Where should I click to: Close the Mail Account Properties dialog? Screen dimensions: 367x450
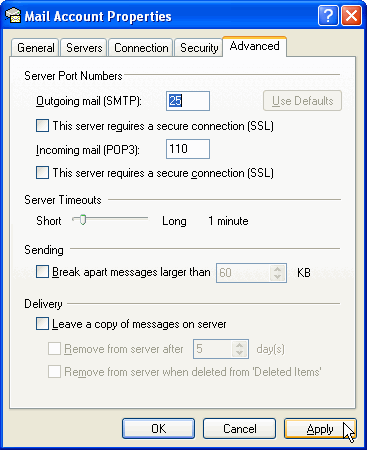(x=351, y=16)
